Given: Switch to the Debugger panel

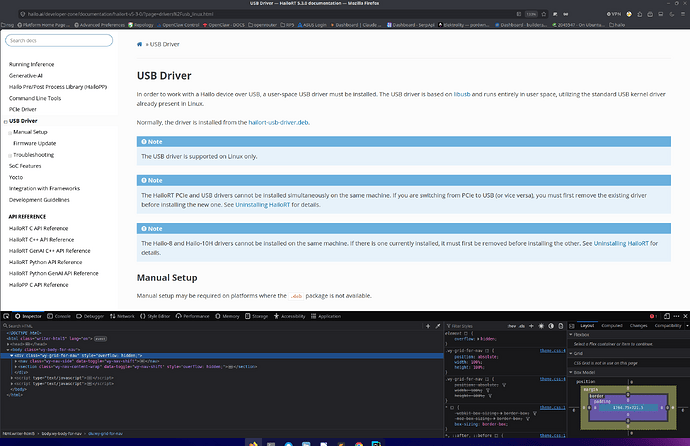Looking at the screenshot, I should pyautogui.click(x=90, y=316).
